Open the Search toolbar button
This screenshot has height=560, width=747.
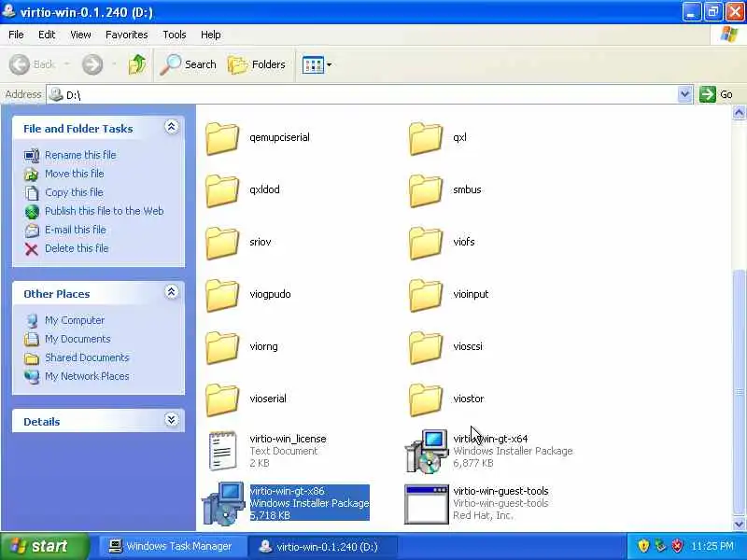pos(189,64)
